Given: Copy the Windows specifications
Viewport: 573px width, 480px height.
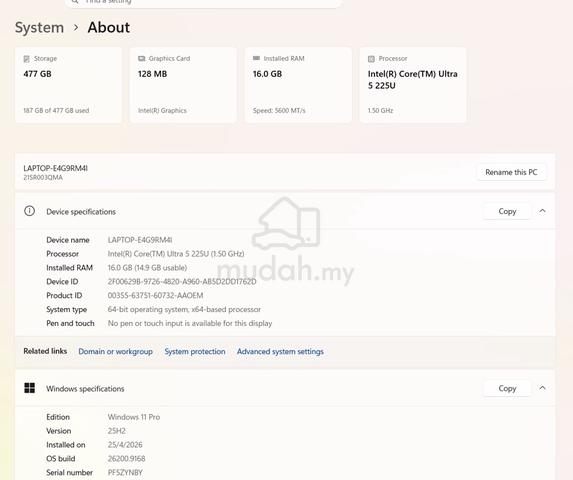Looking at the screenshot, I should [x=507, y=388].
